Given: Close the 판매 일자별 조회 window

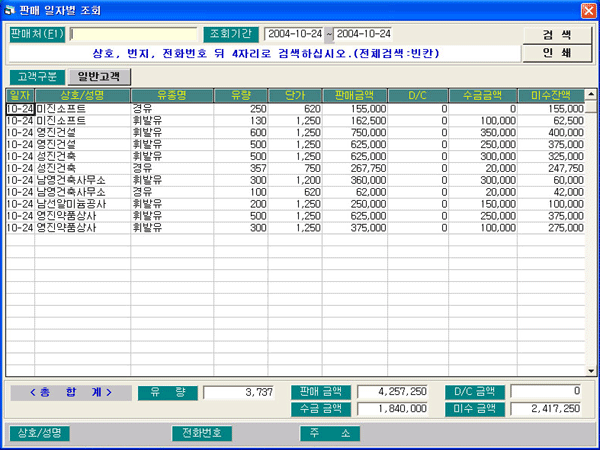Looking at the screenshot, I should [x=589, y=11].
